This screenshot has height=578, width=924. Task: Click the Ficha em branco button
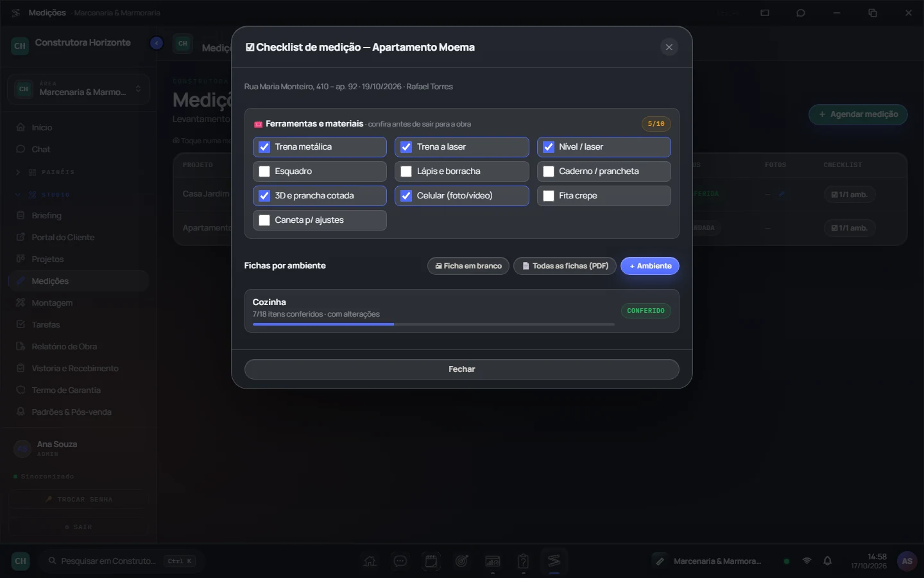(468, 266)
